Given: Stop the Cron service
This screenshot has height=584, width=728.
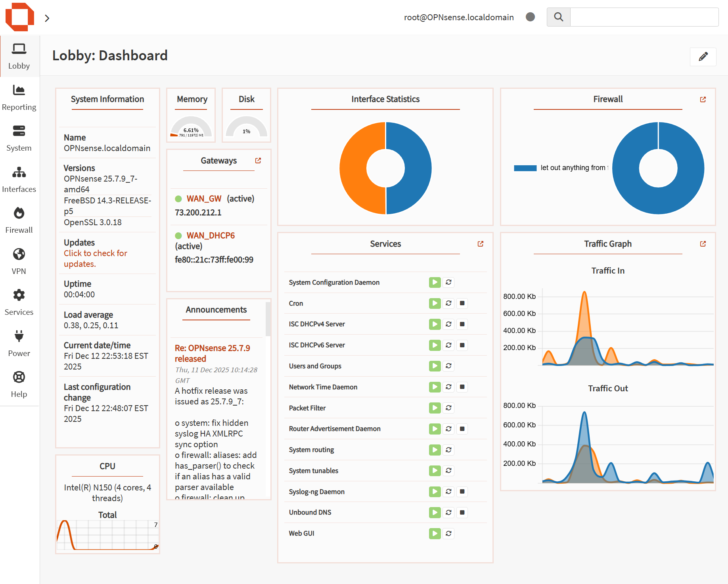Looking at the screenshot, I should coord(462,303).
